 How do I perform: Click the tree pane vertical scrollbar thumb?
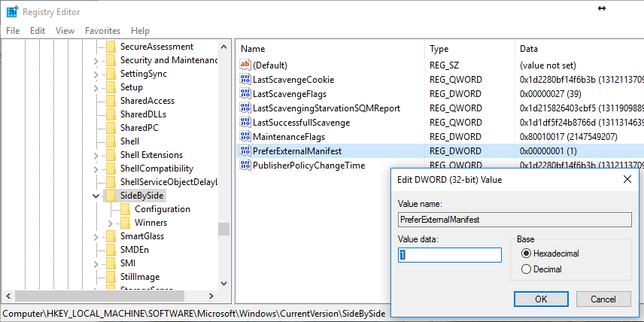coord(223,229)
